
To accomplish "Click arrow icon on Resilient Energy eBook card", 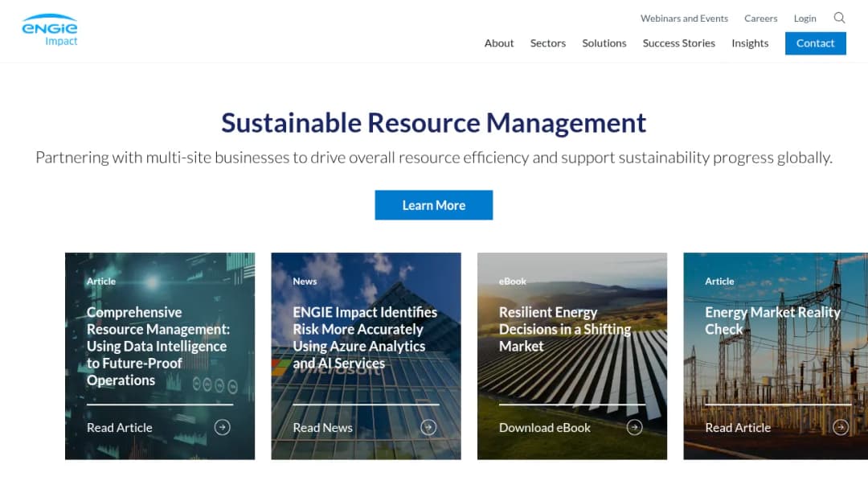I will coord(634,427).
